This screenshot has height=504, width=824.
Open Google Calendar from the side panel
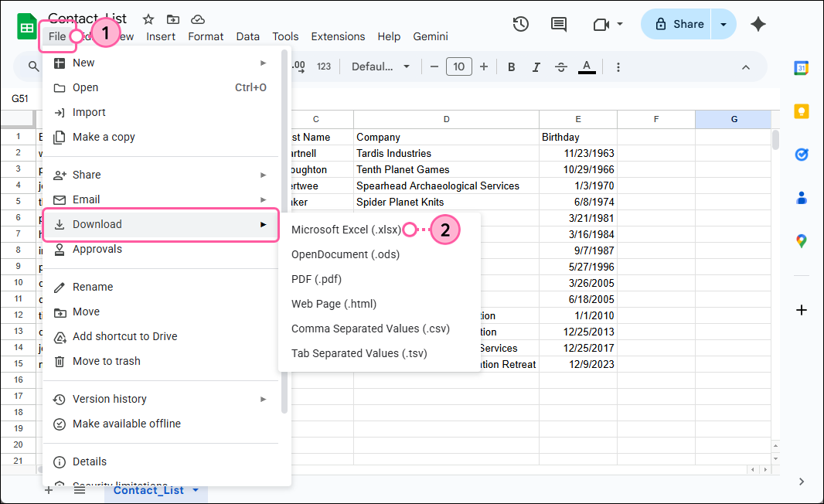point(802,68)
